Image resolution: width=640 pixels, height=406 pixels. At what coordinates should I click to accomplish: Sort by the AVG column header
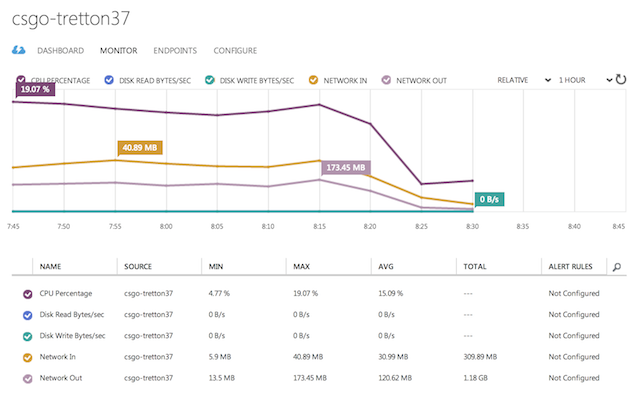point(386,266)
